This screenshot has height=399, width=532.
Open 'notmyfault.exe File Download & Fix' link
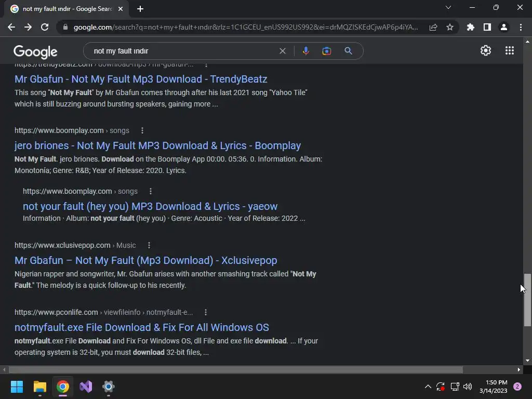[142, 327]
